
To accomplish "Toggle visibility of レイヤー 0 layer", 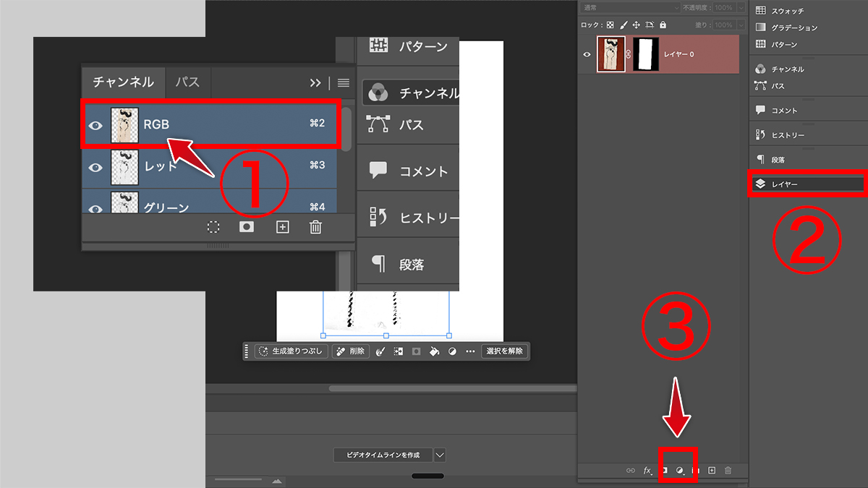I will click(x=587, y=54).
